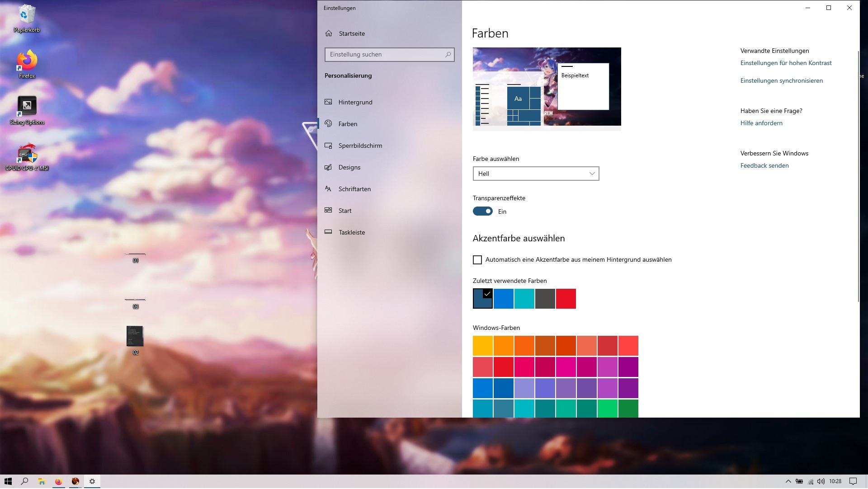Image resolution: width=868 pixels, height=489 pixels.
Task: Click the Hintergrund picture icon
Action: pos(328,102)
